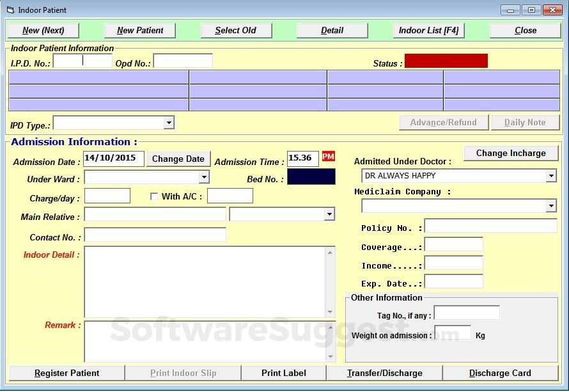Click the Indoor Patient title bar icon
569x392 pixels.
click(8, 10)
